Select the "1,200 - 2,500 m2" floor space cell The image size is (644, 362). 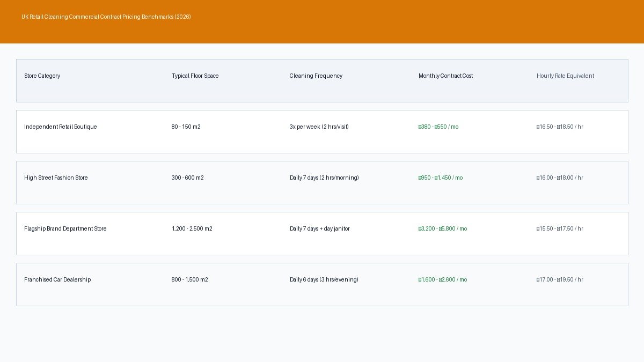click(x=192, y=228)
